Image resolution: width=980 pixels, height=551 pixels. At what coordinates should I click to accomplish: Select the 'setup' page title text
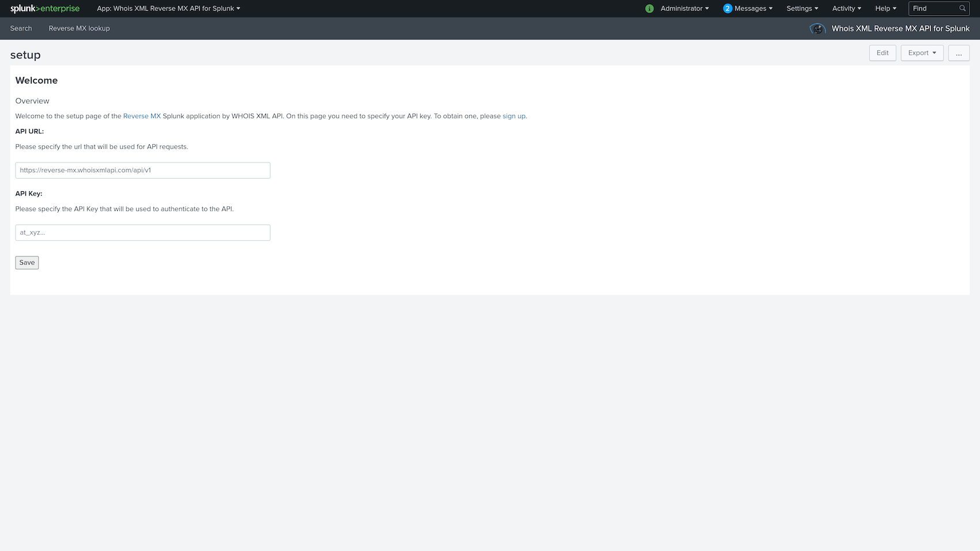coord(25,55)
